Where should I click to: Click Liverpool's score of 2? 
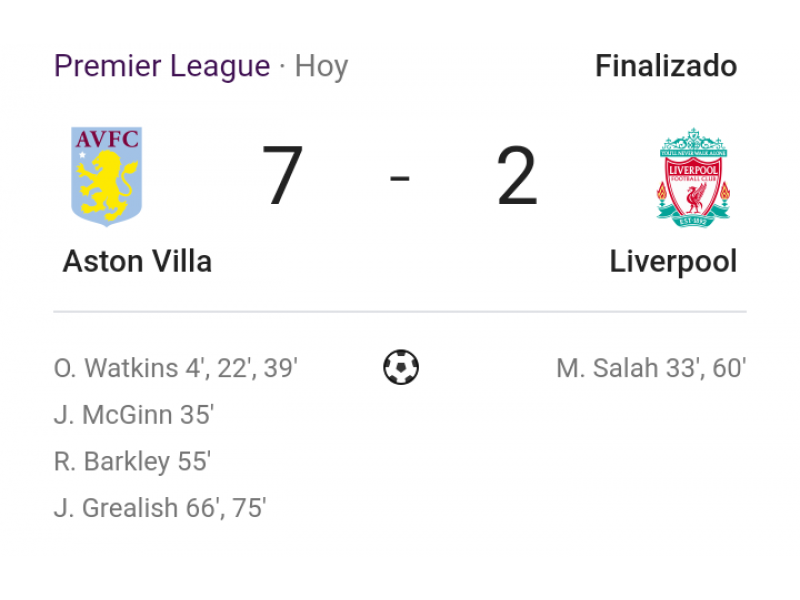click(x=517, y=175)
